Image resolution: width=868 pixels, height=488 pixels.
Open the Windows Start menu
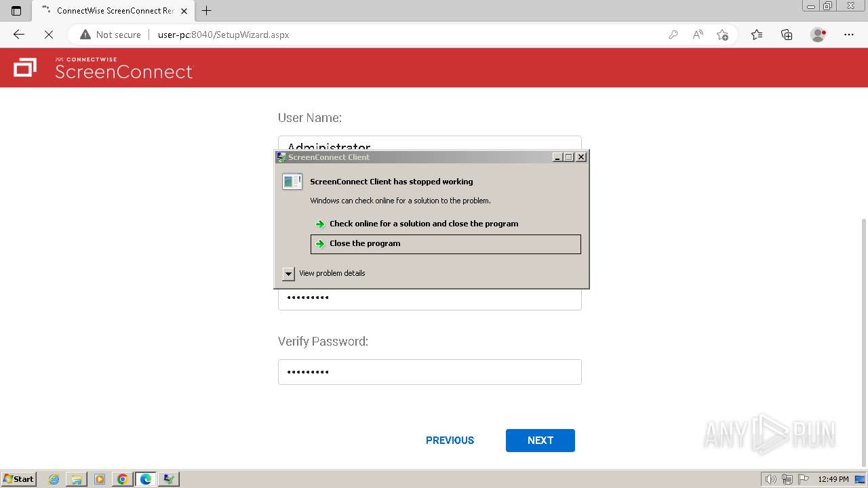tap(18, 479)
